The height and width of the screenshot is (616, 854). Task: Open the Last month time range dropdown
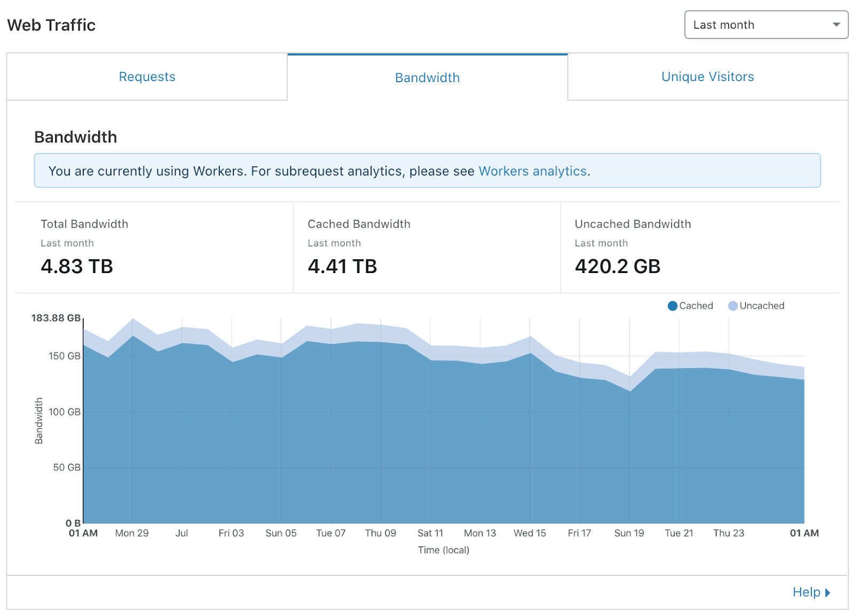click(766, 25)
